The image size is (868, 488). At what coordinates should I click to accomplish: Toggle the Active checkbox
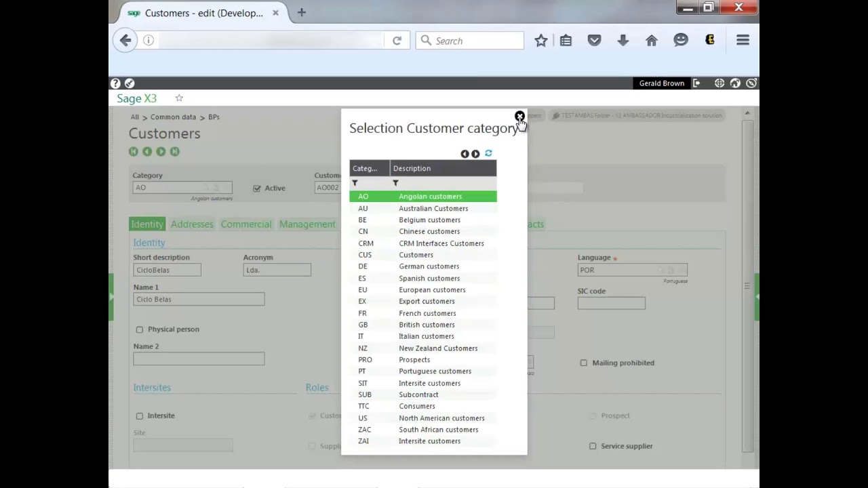[x=257, y=188]
